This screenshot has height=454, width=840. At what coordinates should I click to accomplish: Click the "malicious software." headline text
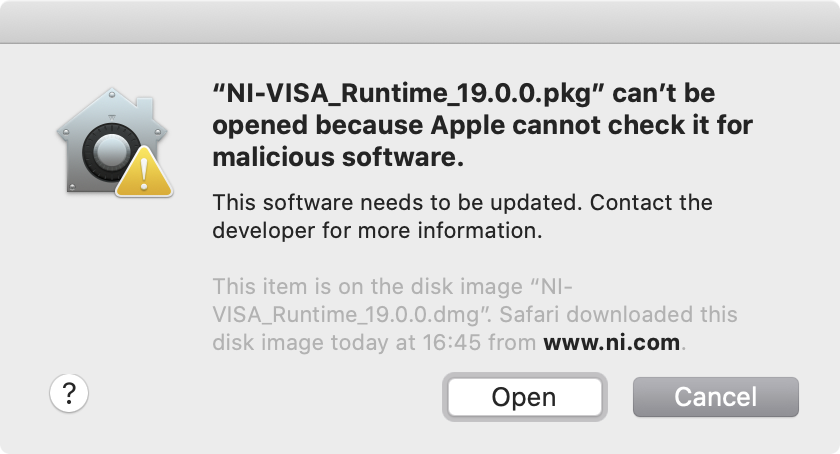coord(338,157)
